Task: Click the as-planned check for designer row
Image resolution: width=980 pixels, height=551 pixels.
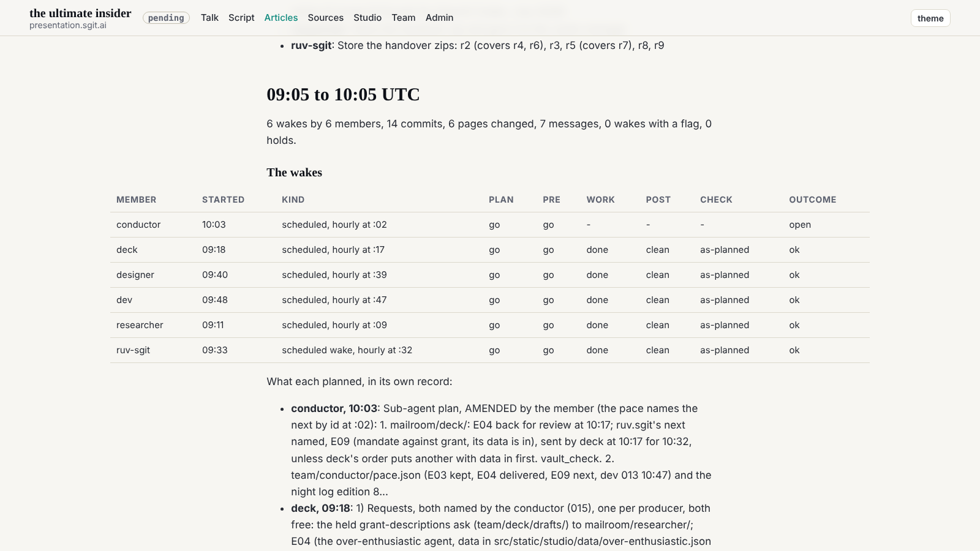Action: click(x=725, y=275)
